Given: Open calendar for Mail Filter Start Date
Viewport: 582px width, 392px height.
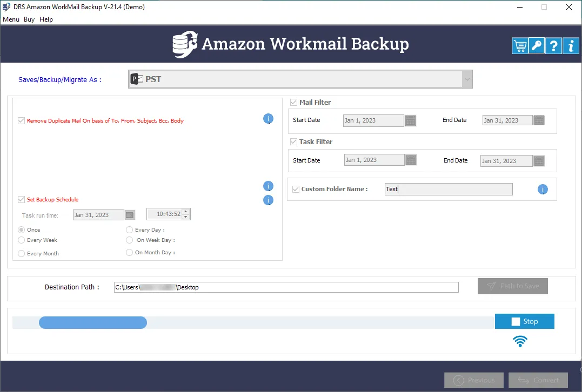Looking at the screenshot, I should coord(410,120).
